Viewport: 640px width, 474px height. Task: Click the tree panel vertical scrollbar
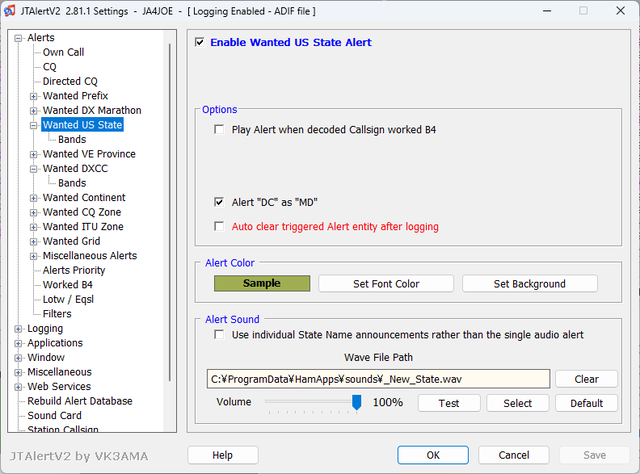click(x=169, y=212)
